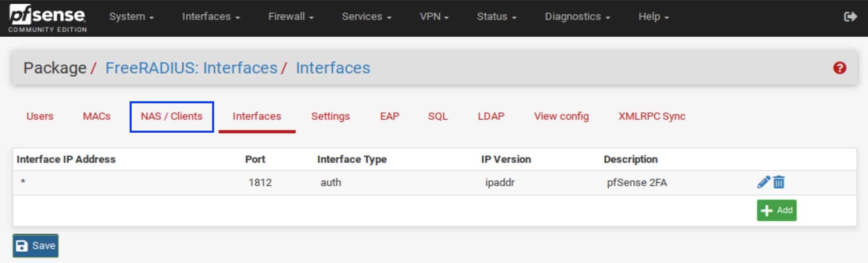Click the auth interface type cell

331,183
